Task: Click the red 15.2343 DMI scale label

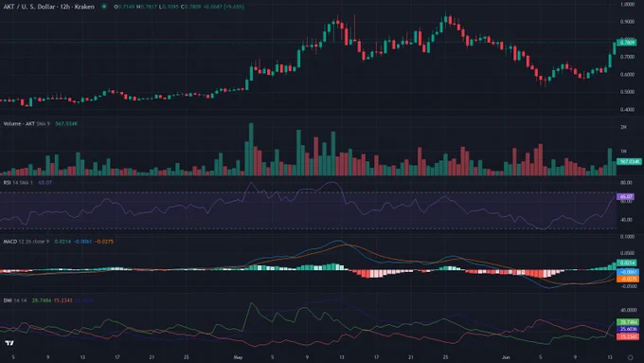Action: pos(628,336)
